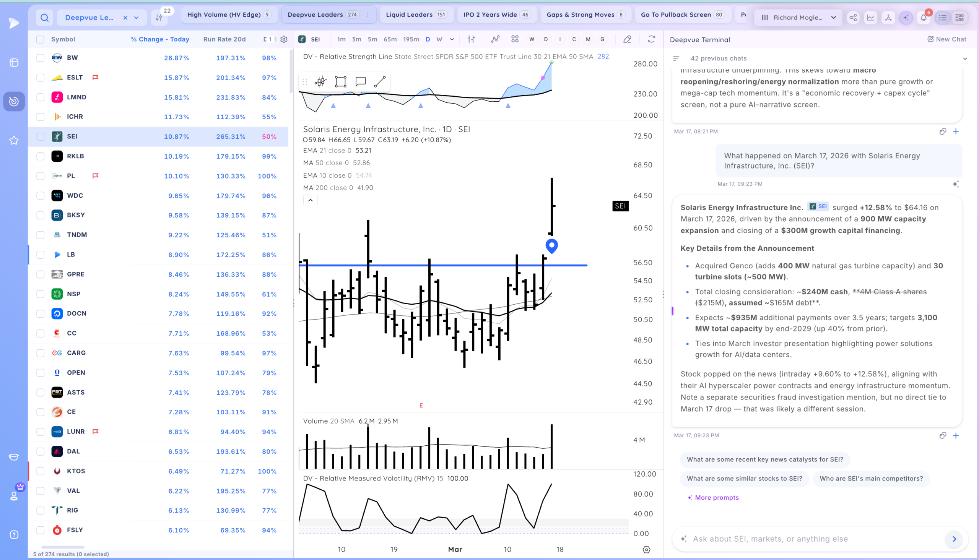Image resolution: width=979 pixels, height=560 pixels.
Task: Toggle the select-all symbols checkbox
Action: [41, 39]
